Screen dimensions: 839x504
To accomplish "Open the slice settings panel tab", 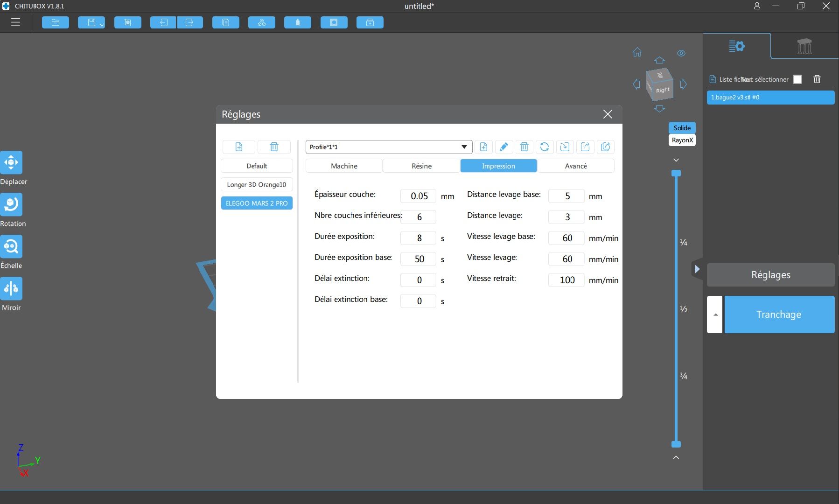I will tap(737, 46).
